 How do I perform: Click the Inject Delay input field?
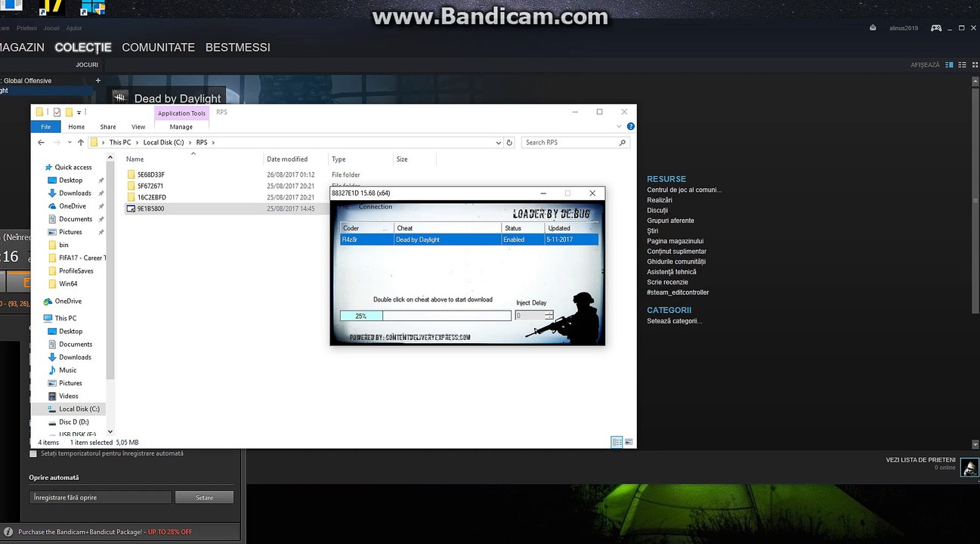click(530, 316)
